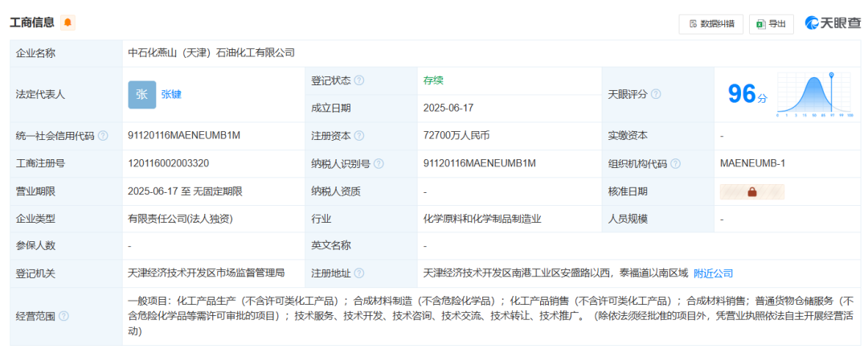
Task: Click the 参保人数 label cell
Action: 67,246
